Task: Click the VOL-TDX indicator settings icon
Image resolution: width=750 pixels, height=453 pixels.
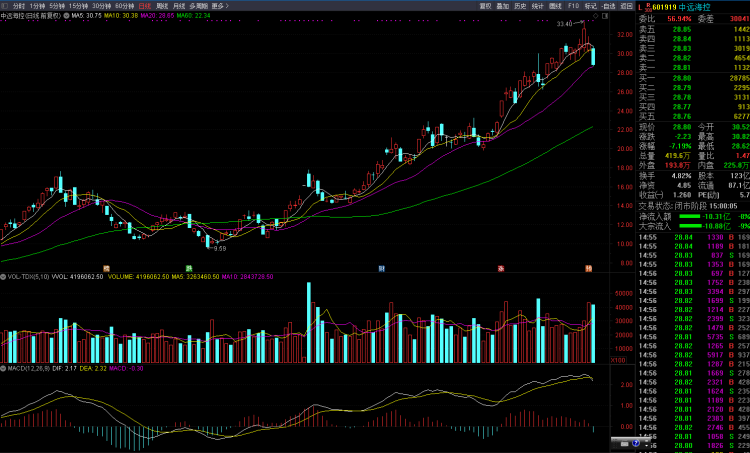Action: click(x=4, y=277)
